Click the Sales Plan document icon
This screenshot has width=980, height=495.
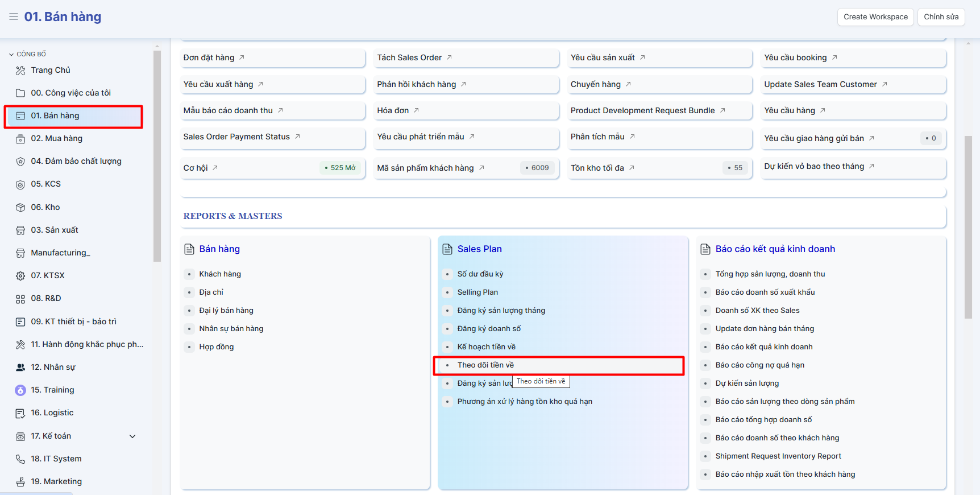(447, 249)
